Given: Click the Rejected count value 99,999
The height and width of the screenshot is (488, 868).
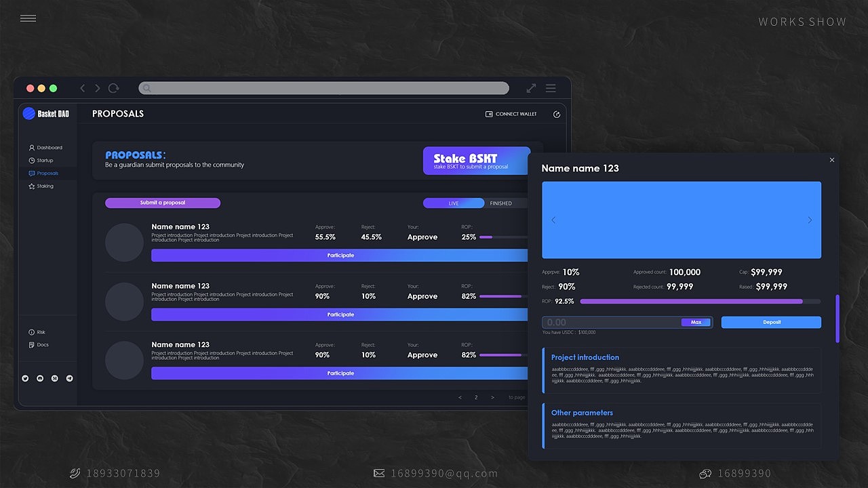Looking at the screenshot, I should point(680,287).
